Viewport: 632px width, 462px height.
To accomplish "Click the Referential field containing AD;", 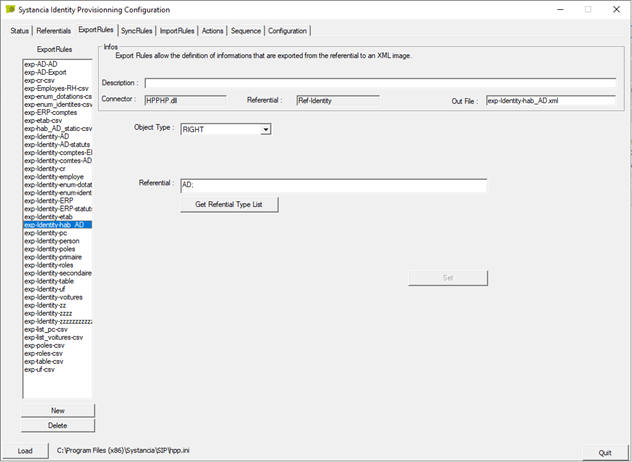I will click(x=334, y=185).
